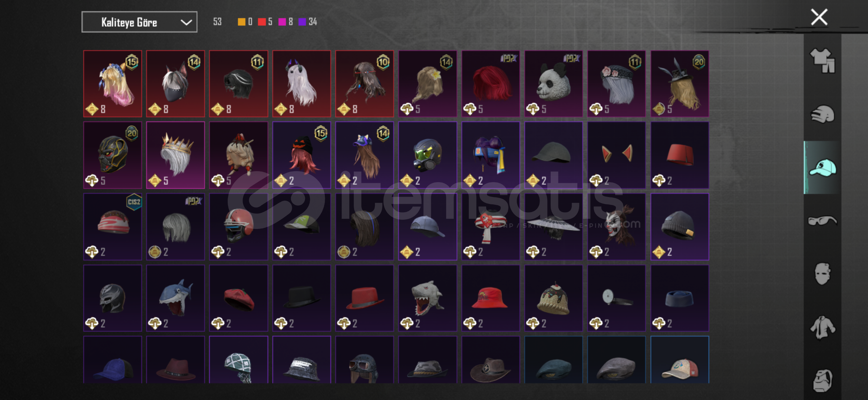The height and width of the screenshot is (400, 868).
Task: Expand the Kaliteye Göre sort dropdown
Action: (x=139, y=22)
